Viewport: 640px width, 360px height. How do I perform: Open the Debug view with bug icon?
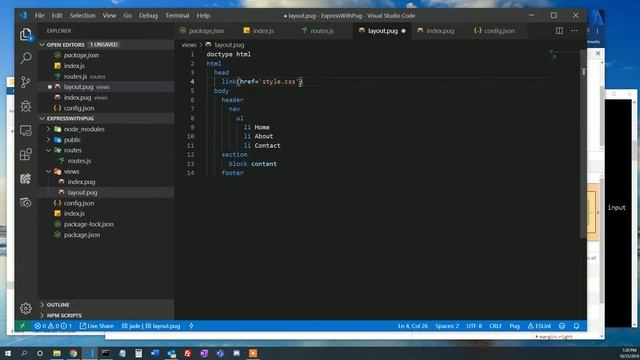[x=26, y=106]
